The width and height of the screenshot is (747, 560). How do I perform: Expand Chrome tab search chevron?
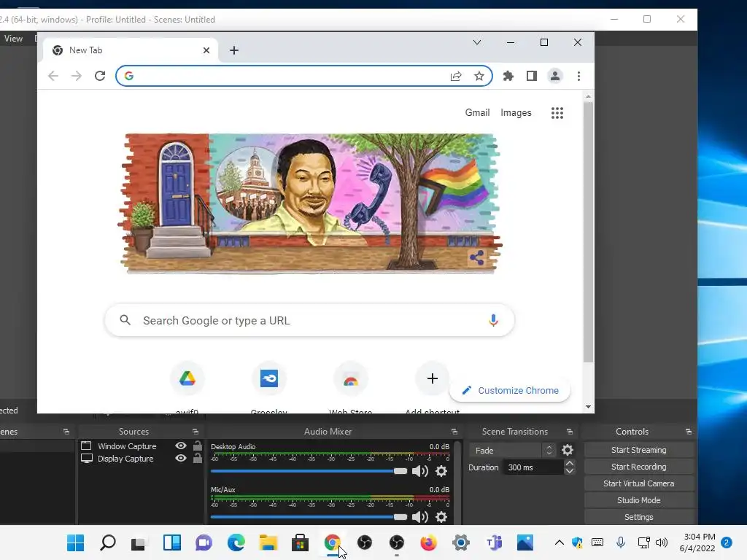point(477,42)
